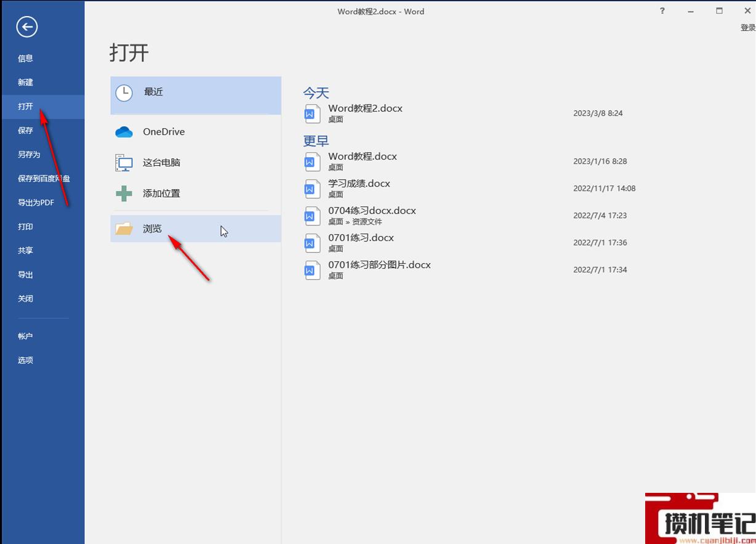Click the date 2023/1/16 8:28

tap(600, 161)
